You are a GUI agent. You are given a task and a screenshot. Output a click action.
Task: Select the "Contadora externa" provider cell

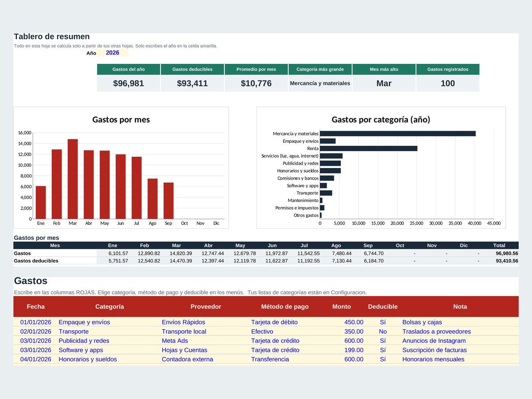coord(206,360)
